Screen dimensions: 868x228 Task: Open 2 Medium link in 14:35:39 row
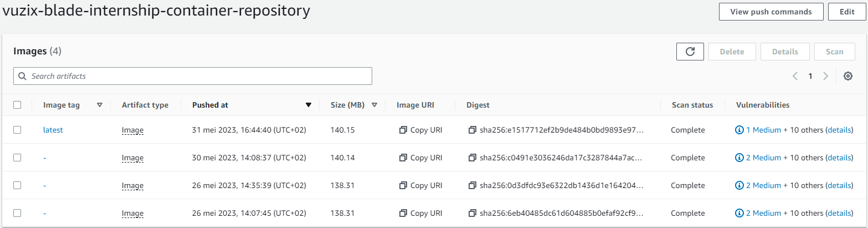tap(763, 185)
